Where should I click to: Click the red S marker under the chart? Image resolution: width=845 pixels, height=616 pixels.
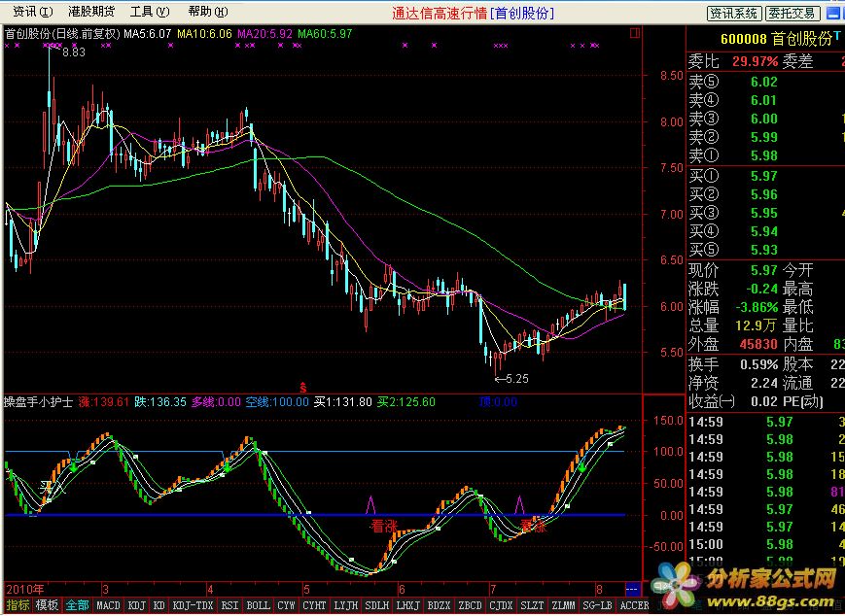coord(302,387)
